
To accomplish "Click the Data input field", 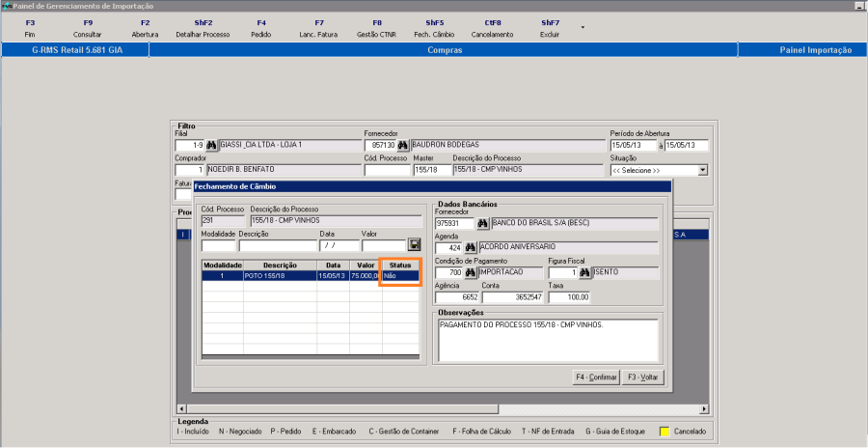I will (x=339, y=245).
